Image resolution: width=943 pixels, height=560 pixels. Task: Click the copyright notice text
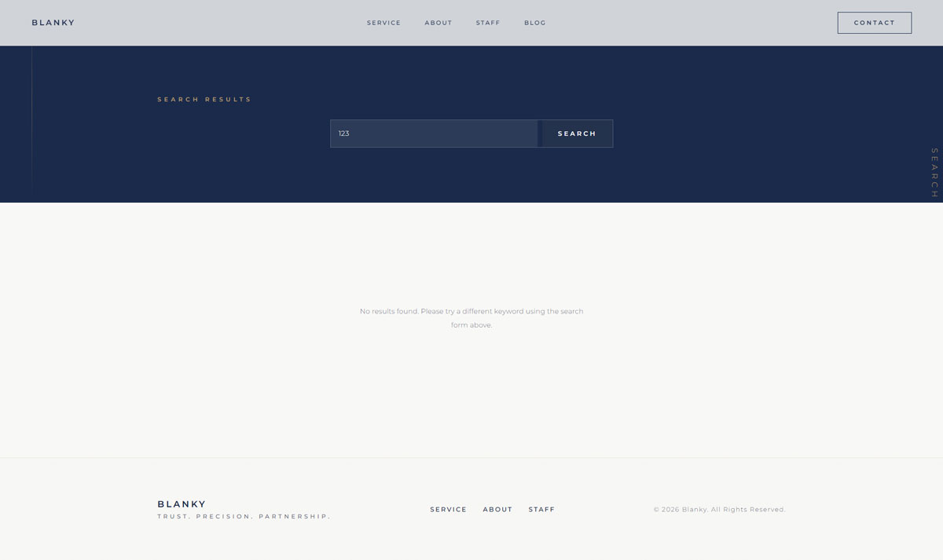point(719,509)
